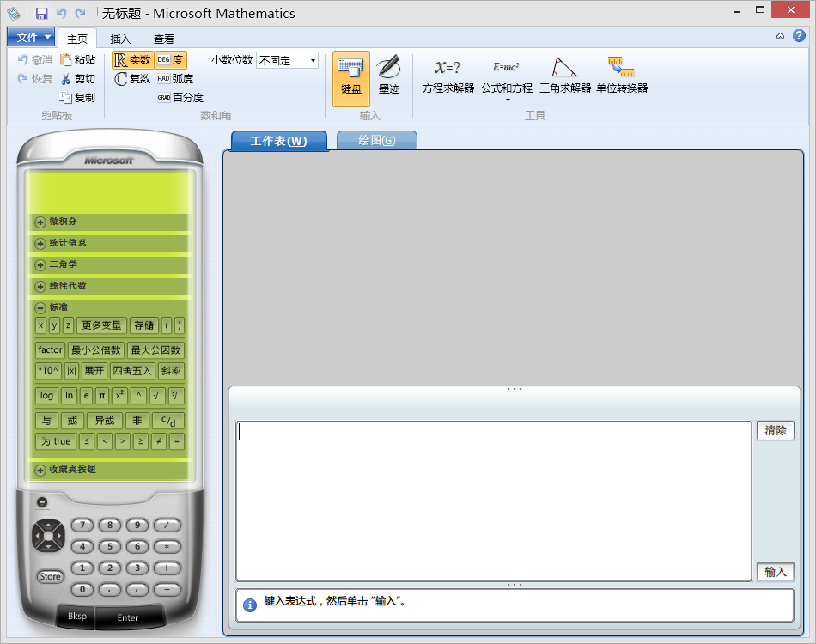
Task: Expand the Trigonometry (三角学) section
Action: coord(40,264)
